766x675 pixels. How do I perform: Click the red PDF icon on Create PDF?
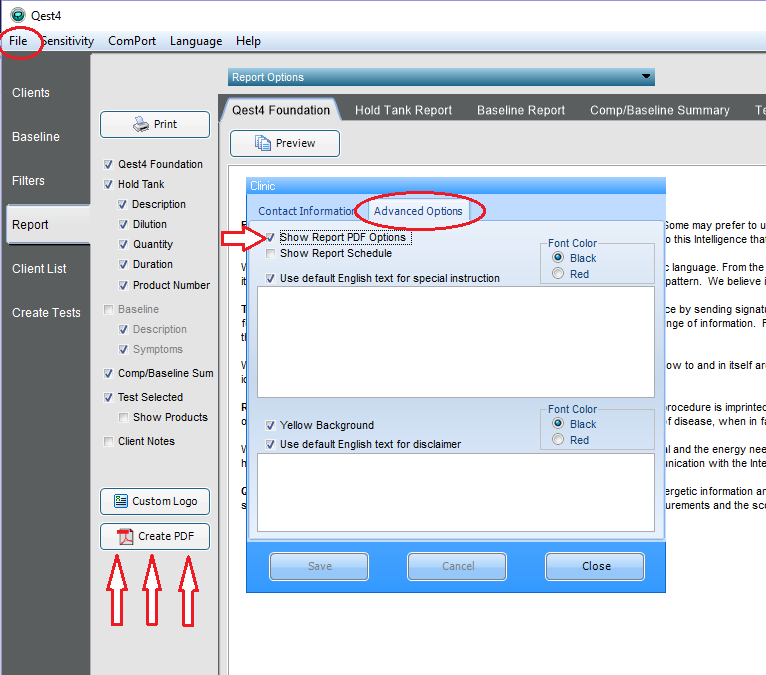(125, 536)
